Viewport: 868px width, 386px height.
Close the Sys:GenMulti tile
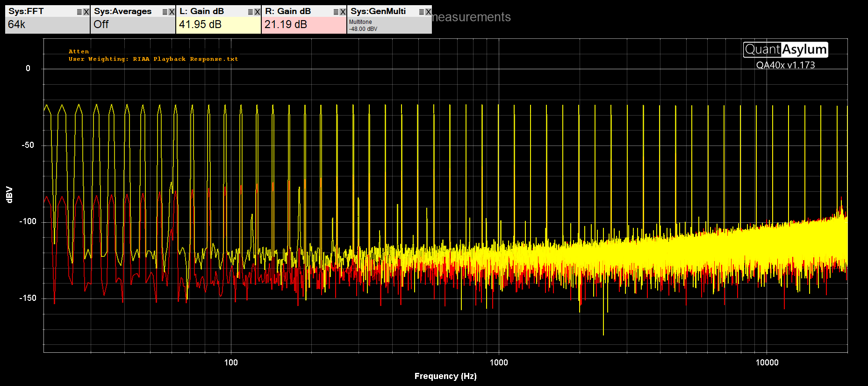pos(428,12)
